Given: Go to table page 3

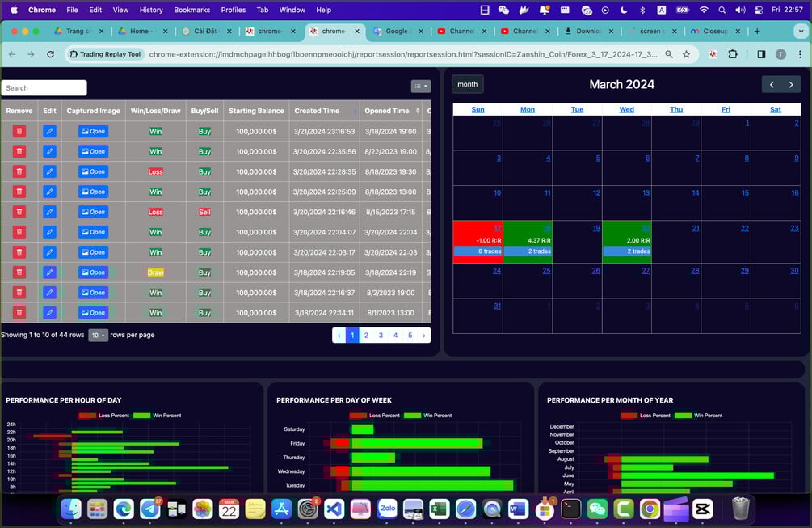Looking at the screenshot, I should point(381,336).
